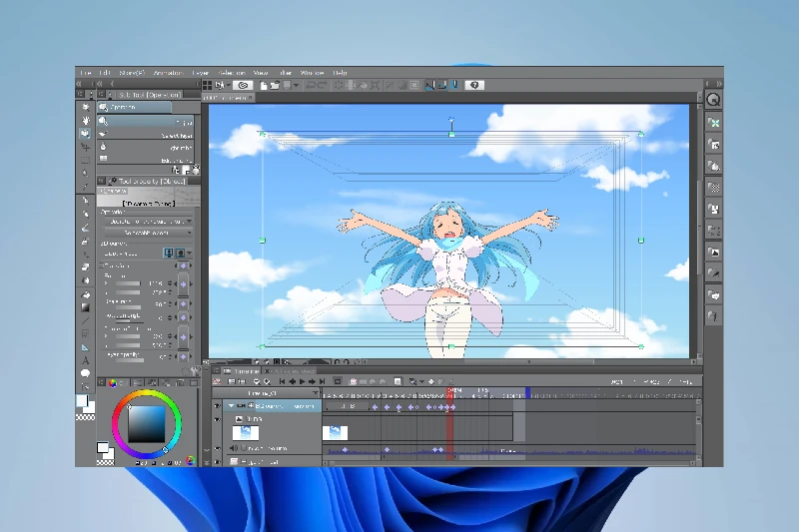Image resolution: width=799 pixels, height=532 pixels.
Task: Open the Window menu in menu bar
Action: pos(312,73)
